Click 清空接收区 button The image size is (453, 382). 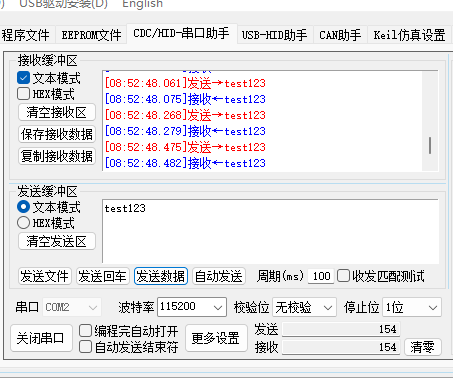point(57,112)
